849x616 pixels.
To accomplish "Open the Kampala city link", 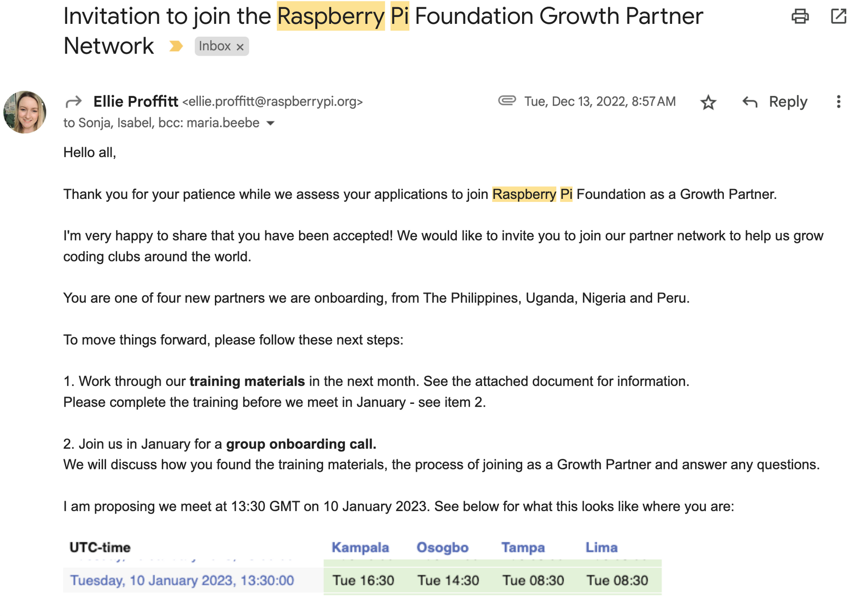I will [x=360, y=548].
